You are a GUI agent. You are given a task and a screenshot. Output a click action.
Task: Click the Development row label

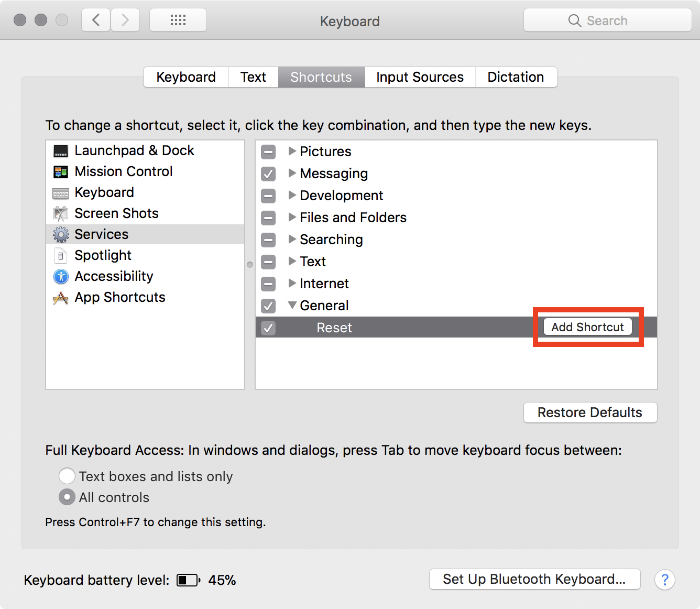[342, 195]
